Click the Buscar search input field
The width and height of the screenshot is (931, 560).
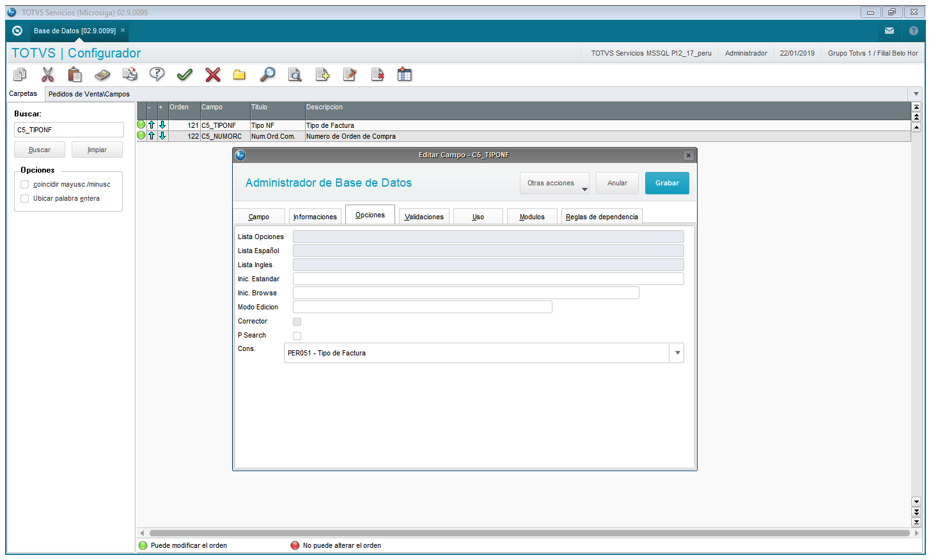(69, 130)
